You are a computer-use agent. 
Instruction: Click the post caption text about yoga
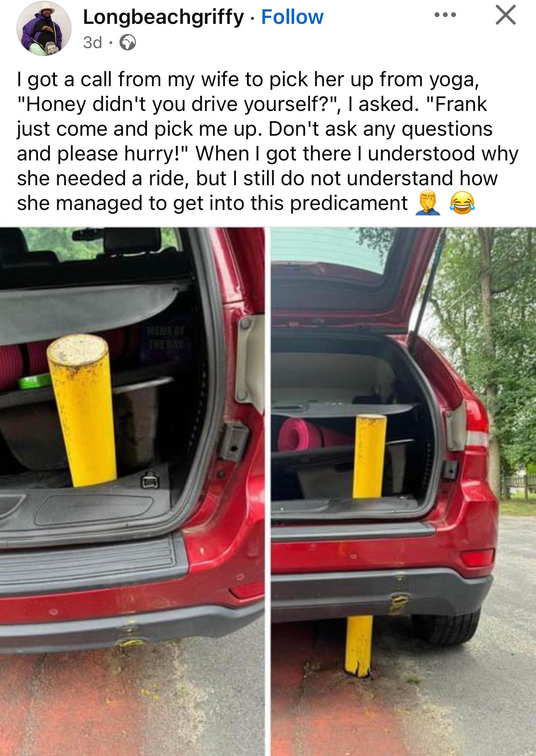coord(268,141)
